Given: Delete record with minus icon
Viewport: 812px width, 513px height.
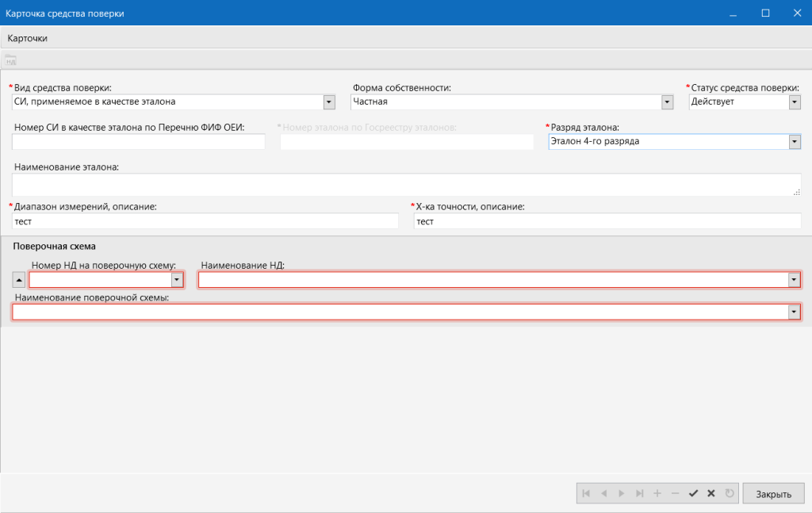Looking at the screenshot, I should pyautogui.click(x=675, y=493).
